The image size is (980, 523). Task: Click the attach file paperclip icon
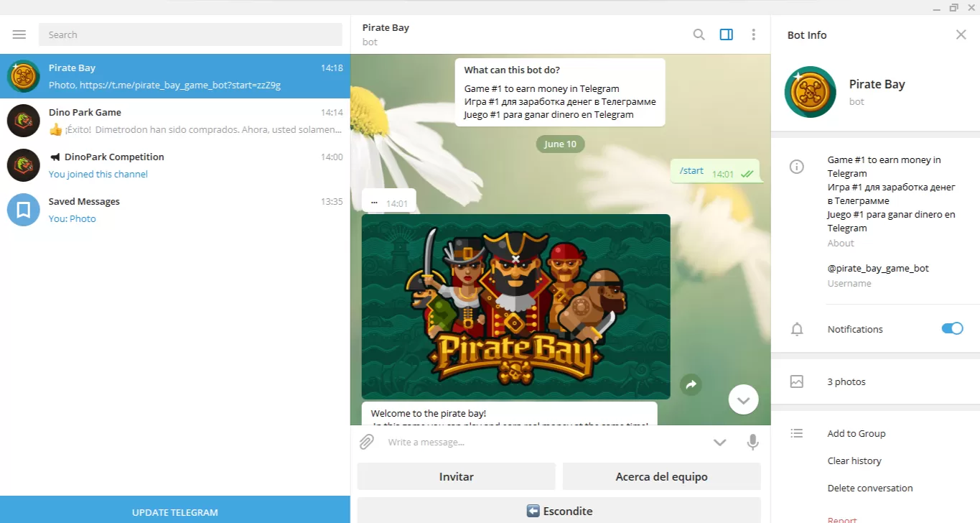tap(367, 442)
